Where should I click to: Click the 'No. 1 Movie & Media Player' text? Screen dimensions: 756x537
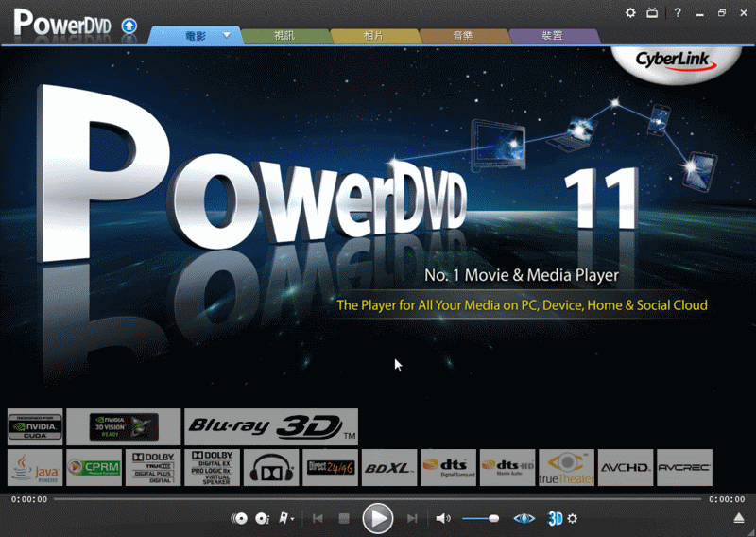click(x=522, y=275)
